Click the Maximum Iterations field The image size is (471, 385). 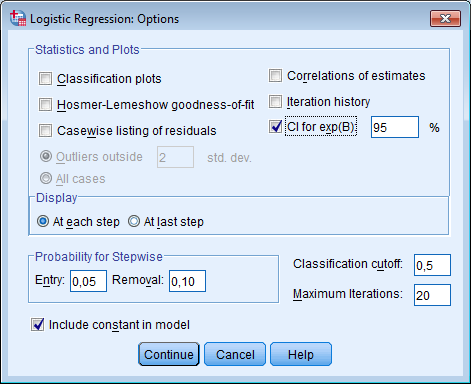coord(432,295)
